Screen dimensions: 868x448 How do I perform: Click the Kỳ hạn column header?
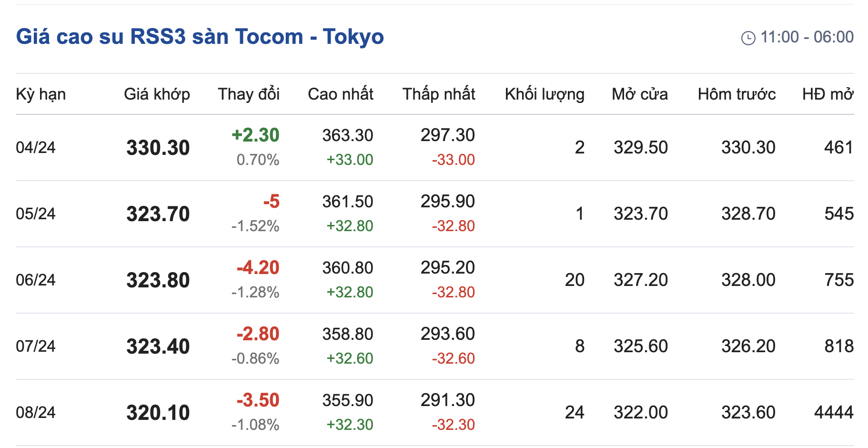(41, 94)
